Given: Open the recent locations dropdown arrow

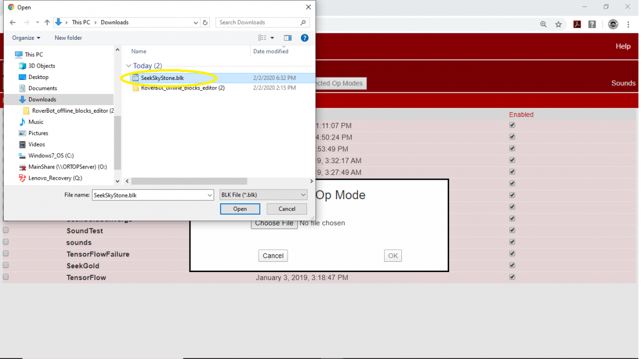Looking at the screenshot, I should point(37,23).
